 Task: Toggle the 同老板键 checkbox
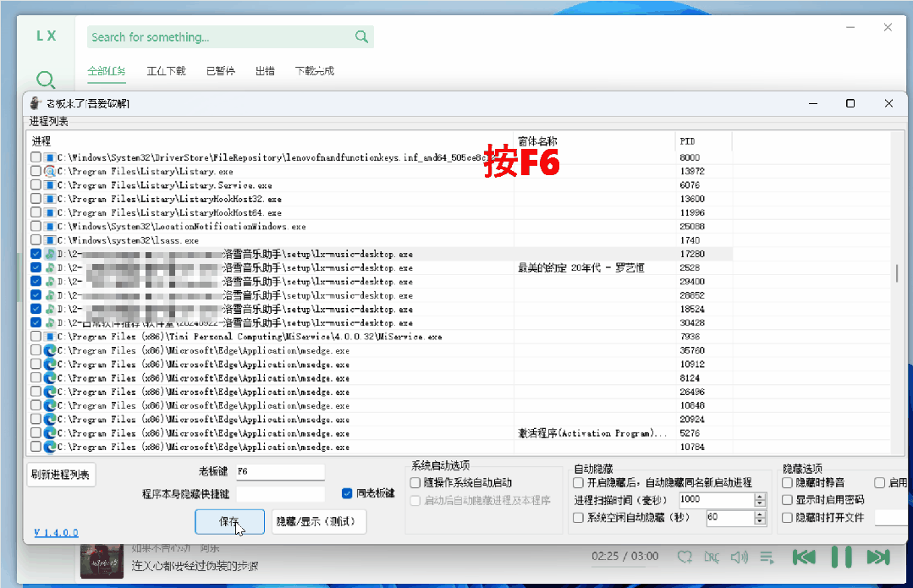(347, 493)
